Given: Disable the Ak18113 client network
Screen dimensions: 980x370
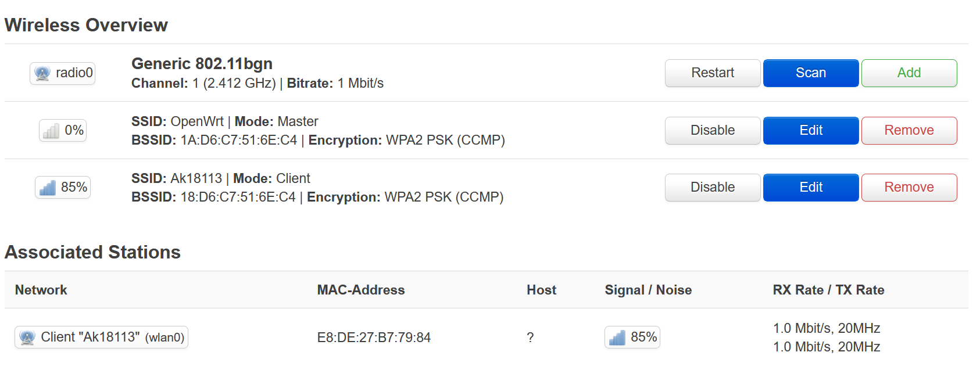Looking at the screenshot, I should tap(713, 188).
